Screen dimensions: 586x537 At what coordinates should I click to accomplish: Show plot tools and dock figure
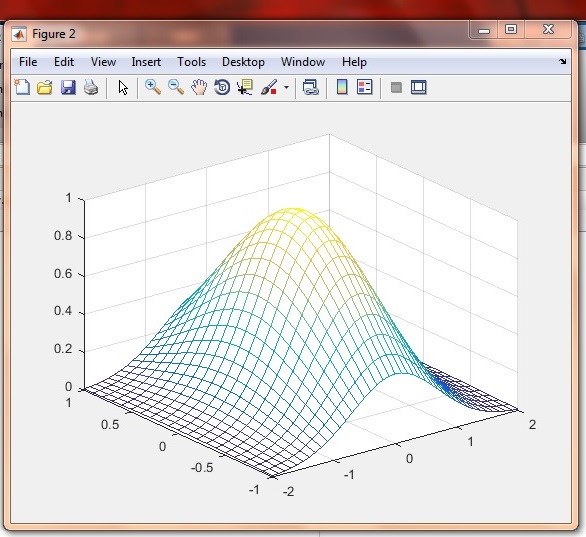coord(419,87)
